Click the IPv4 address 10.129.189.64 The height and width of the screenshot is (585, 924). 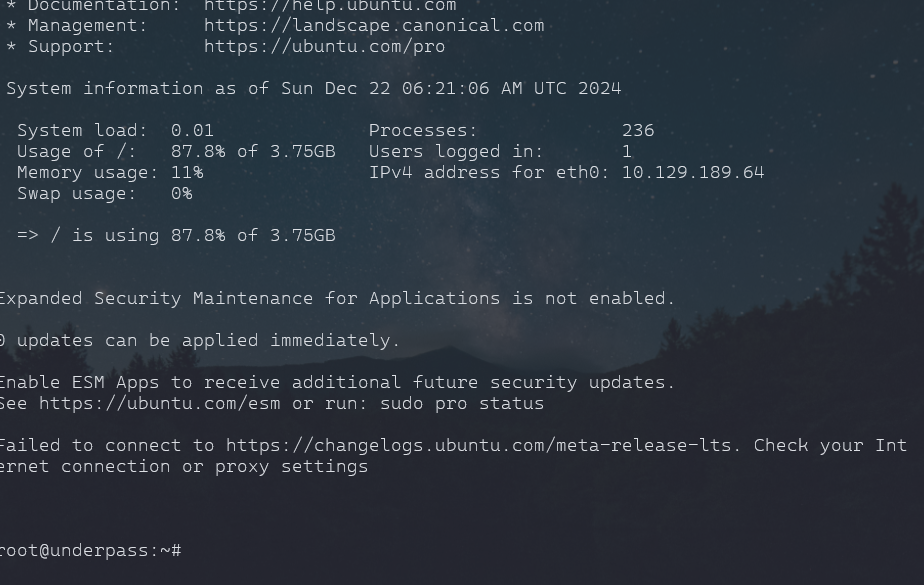pyautogui.click(x=692, y=173)
